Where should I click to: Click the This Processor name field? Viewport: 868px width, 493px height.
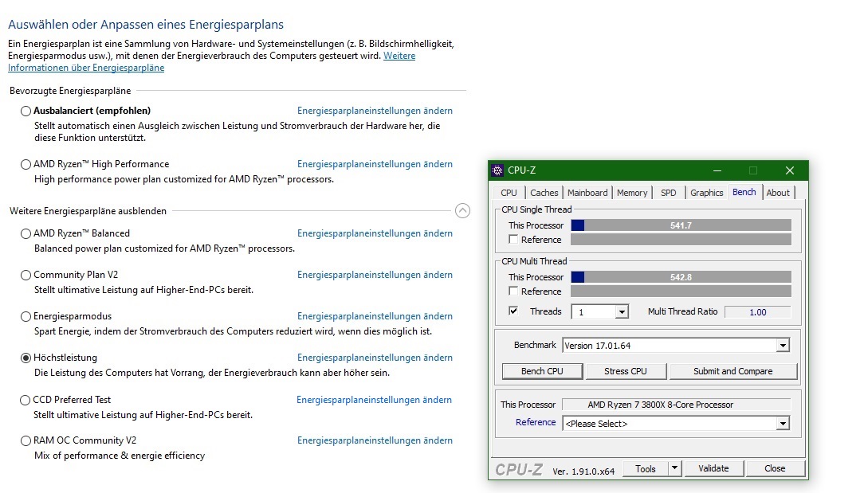tap(676, 405)
